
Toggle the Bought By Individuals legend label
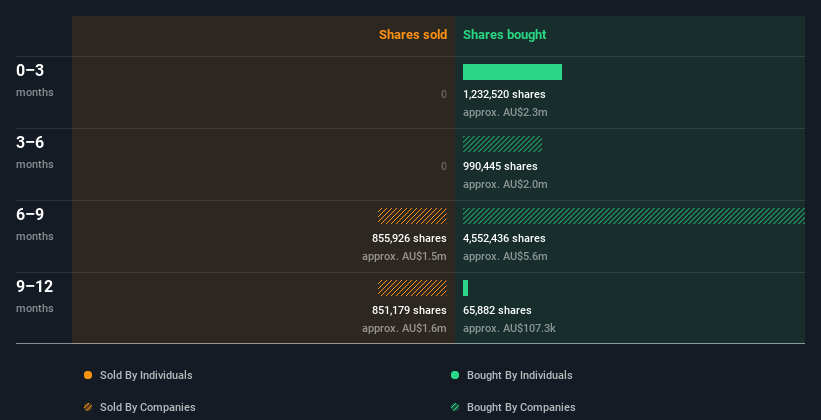(519, 375)
